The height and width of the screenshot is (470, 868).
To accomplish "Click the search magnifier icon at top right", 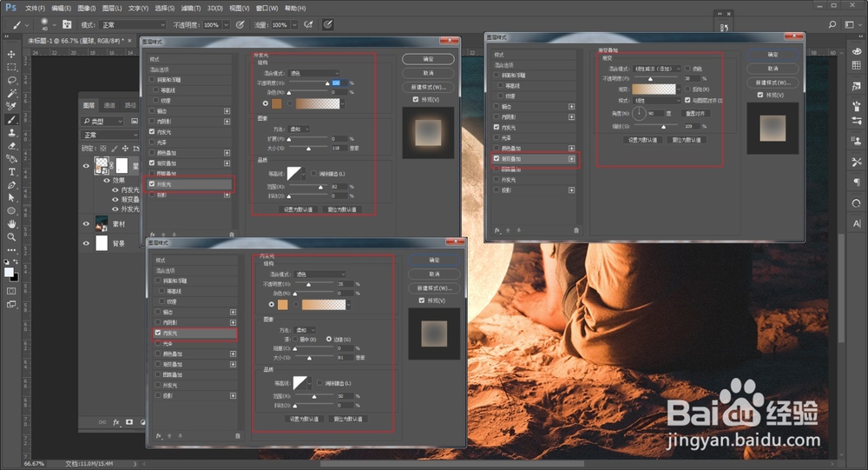I will 832,24.
